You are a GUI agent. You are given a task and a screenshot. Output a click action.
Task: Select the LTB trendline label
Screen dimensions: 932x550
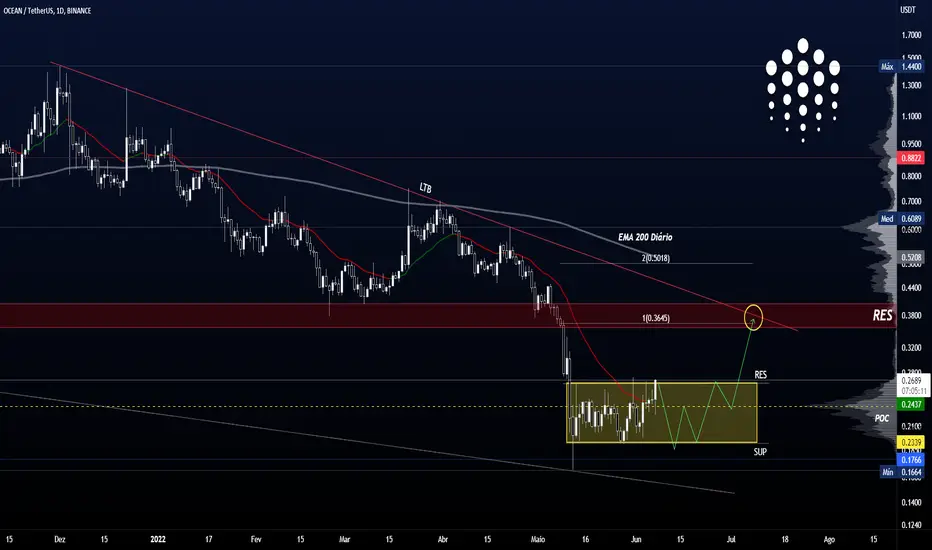[426, 188]
